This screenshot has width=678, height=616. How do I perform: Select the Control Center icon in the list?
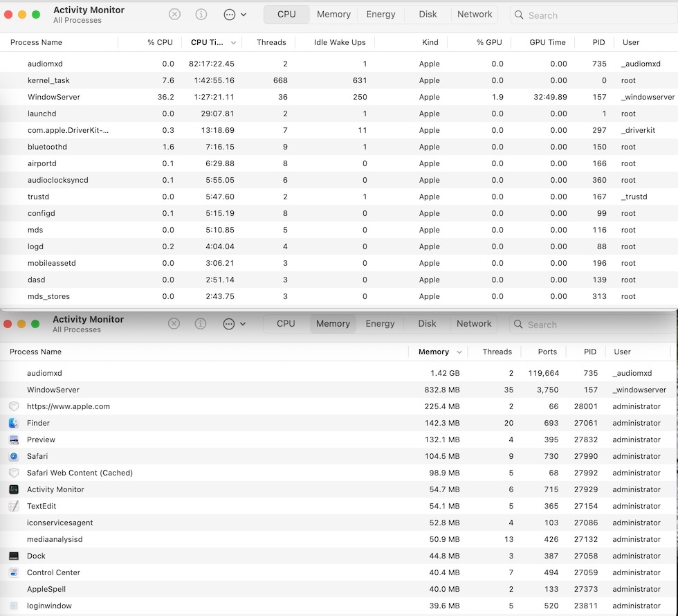(x=14, y=572)
